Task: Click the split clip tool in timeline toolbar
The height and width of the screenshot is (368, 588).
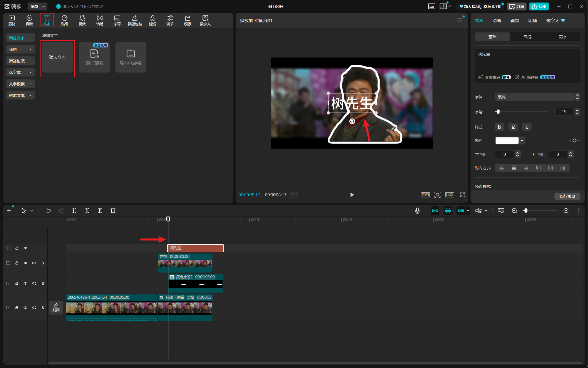Action: 74,211
